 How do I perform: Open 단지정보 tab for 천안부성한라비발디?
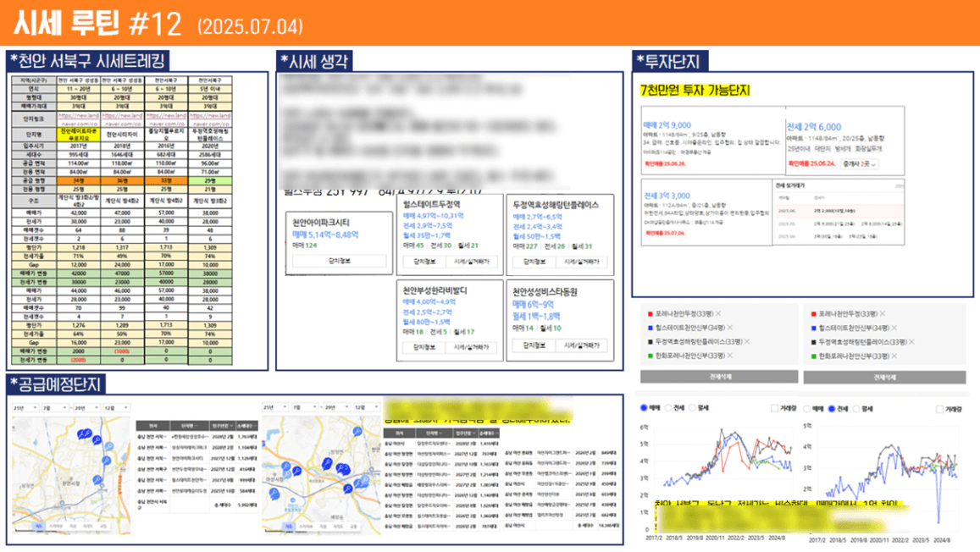coord(419,346)
